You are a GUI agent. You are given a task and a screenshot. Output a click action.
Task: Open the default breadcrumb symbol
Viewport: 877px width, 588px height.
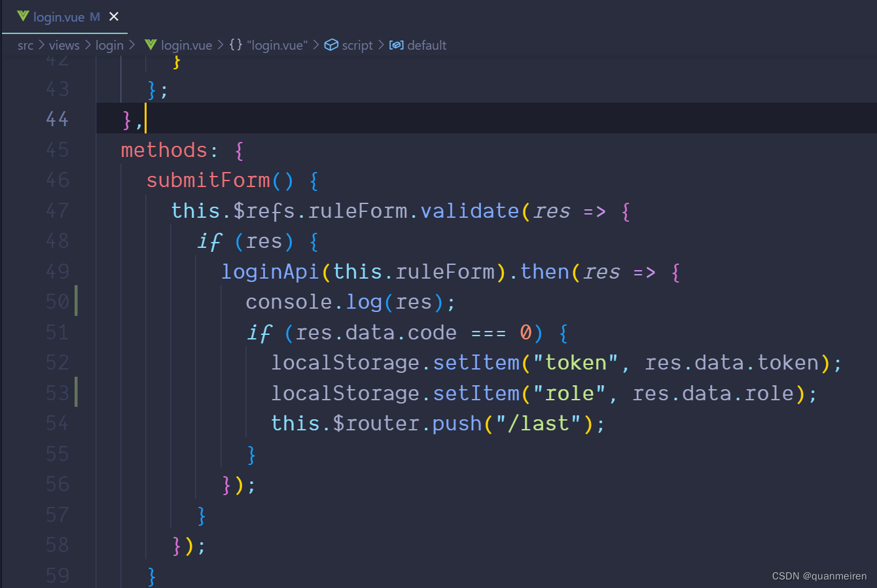[427, 45]
